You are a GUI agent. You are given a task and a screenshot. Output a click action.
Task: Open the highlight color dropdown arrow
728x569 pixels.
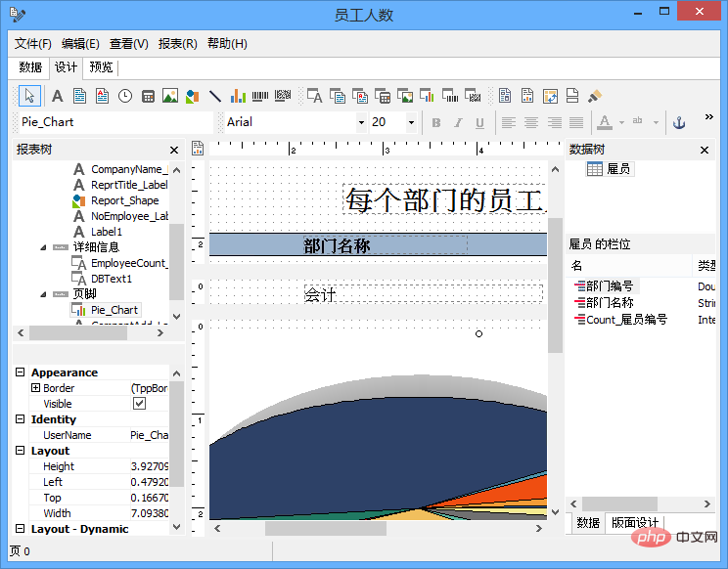(656, 122)
